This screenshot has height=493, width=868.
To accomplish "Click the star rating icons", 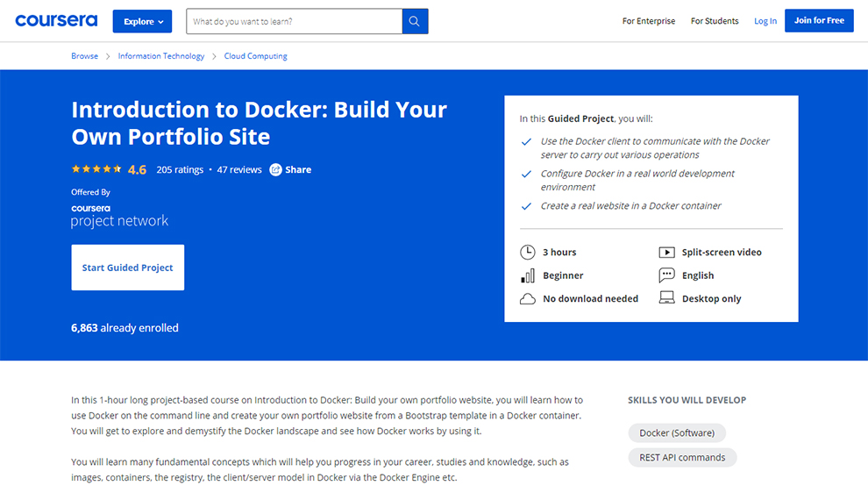I will click(96, 169).
